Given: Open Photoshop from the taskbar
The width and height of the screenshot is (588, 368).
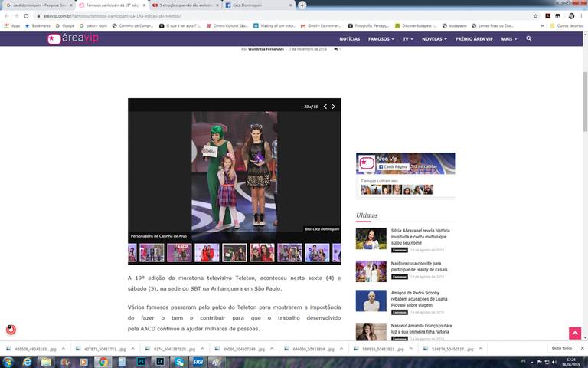Looking at the screenshot, I should (x=141, y=361).
